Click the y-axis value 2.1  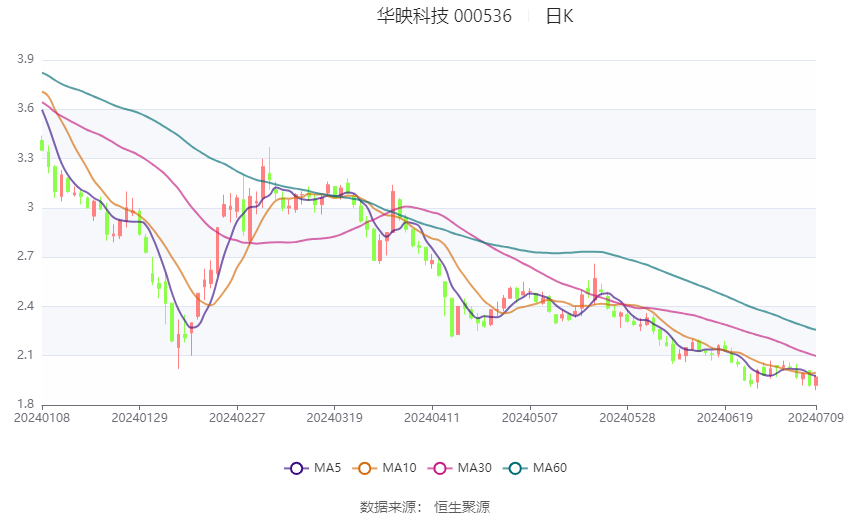click(25, 355)
